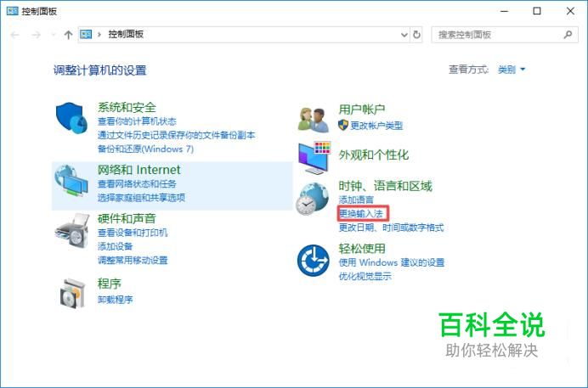This screenshot has width=588, height=388.
Task: Click the Forward navigation arrow
Action: pyautogui.click(x=36, y=35)
